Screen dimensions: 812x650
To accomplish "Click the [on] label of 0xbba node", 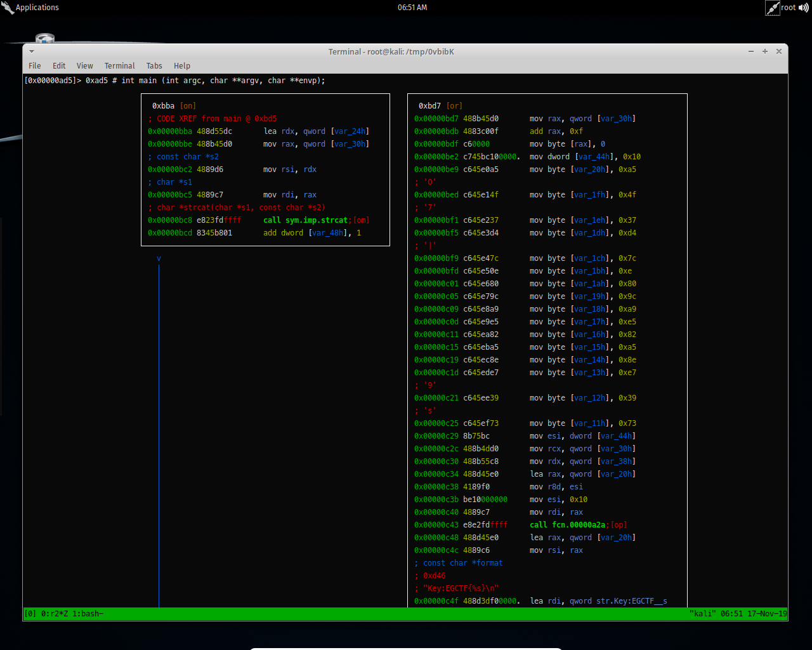I will pyautogui.click(x=188, y=106).
